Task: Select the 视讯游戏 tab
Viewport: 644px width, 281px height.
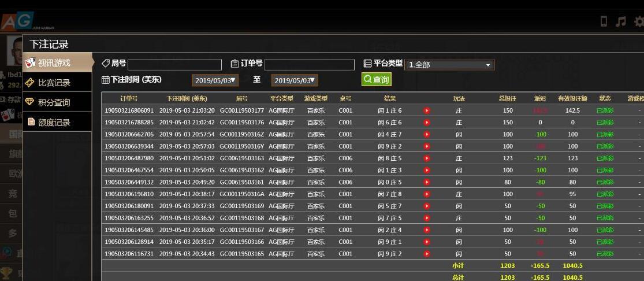Action: pos(57,63)
